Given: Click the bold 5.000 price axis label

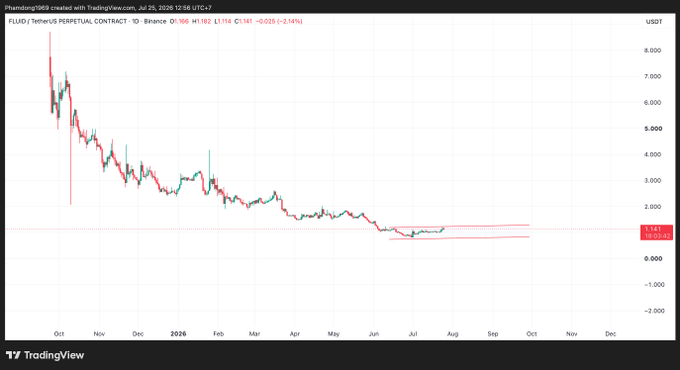Looking at the screenshot, I should (653, 128).
